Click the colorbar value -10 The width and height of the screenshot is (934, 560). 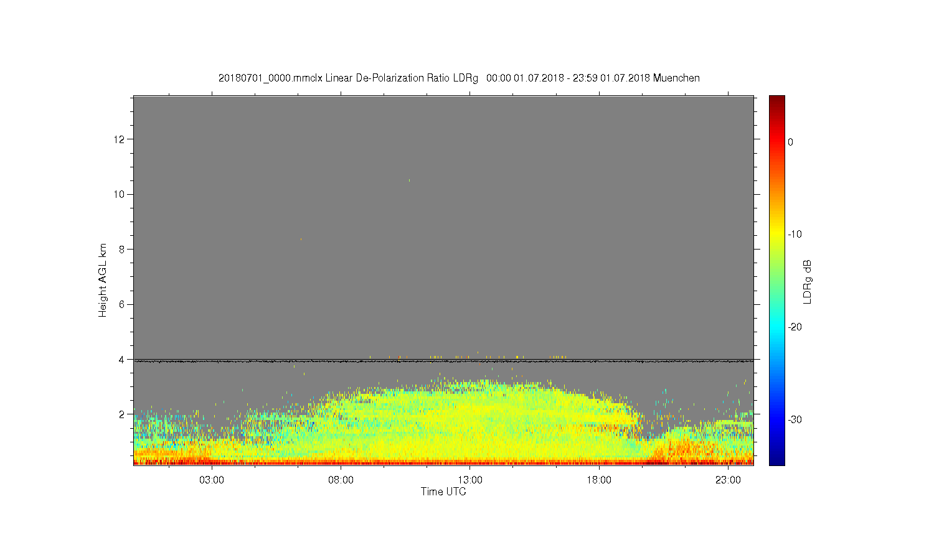pyautogui.click(x=795, y=234)
